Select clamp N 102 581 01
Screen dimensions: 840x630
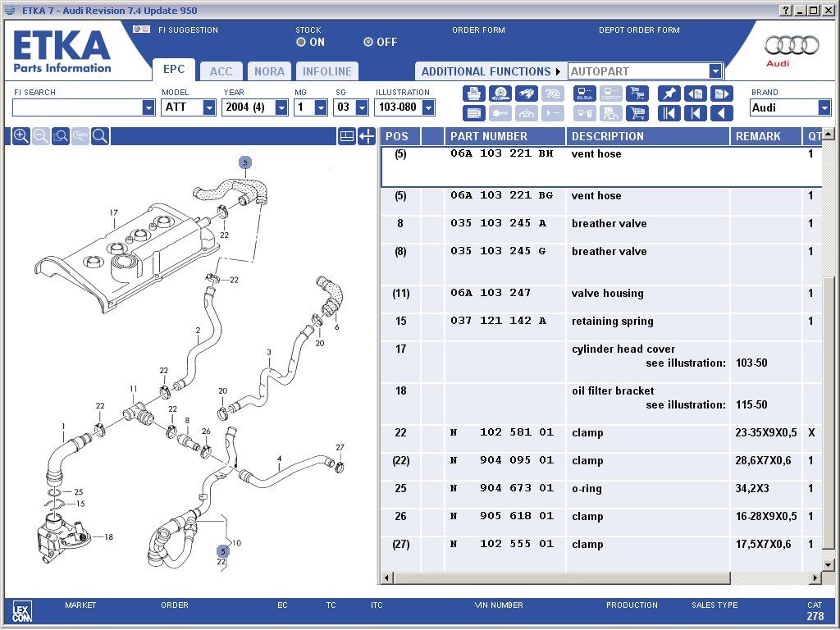click(x=601, y=438)
